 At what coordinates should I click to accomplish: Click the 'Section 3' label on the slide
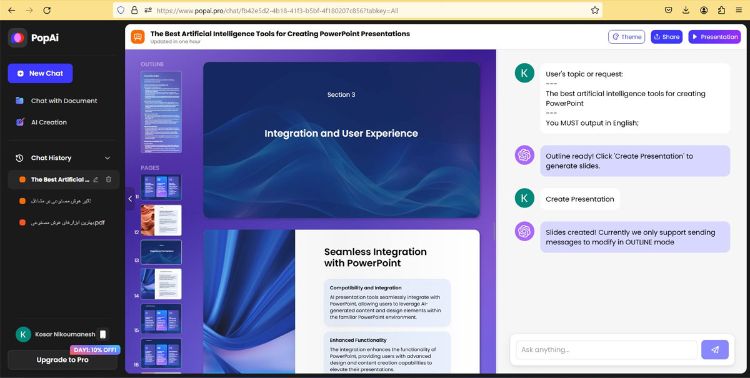(x=341, y=95)
